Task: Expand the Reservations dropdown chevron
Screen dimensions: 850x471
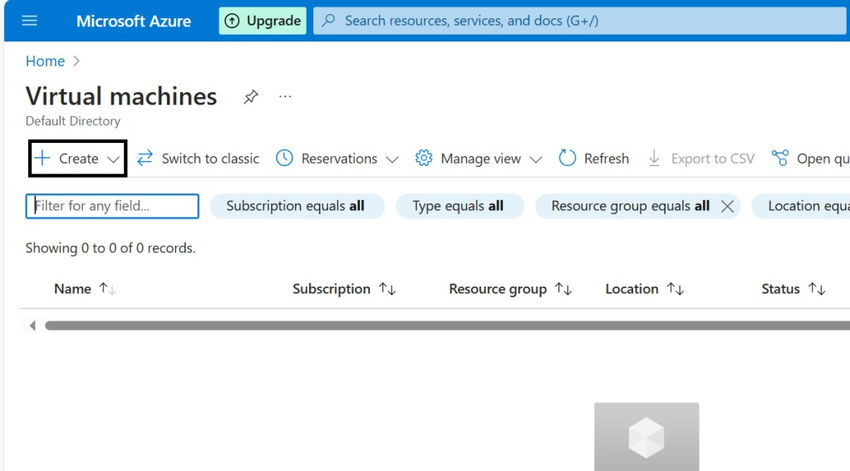Action: coord(392,159)
